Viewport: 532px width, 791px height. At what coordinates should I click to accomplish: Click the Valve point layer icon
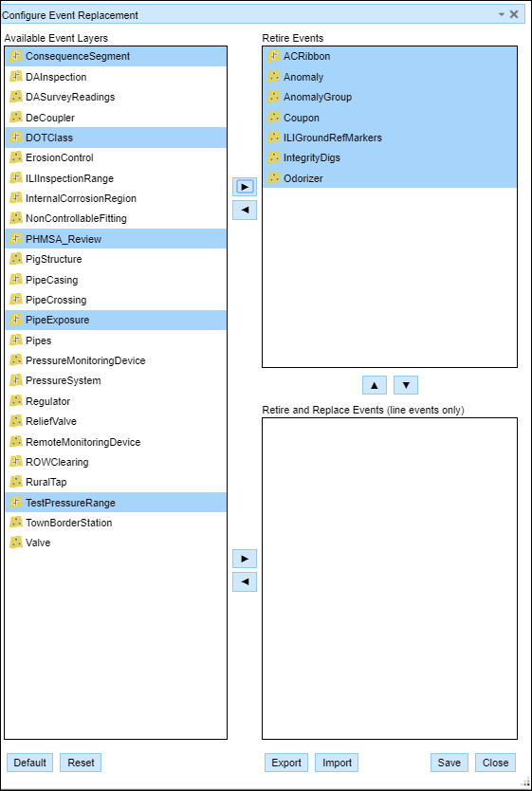[16, 543]
